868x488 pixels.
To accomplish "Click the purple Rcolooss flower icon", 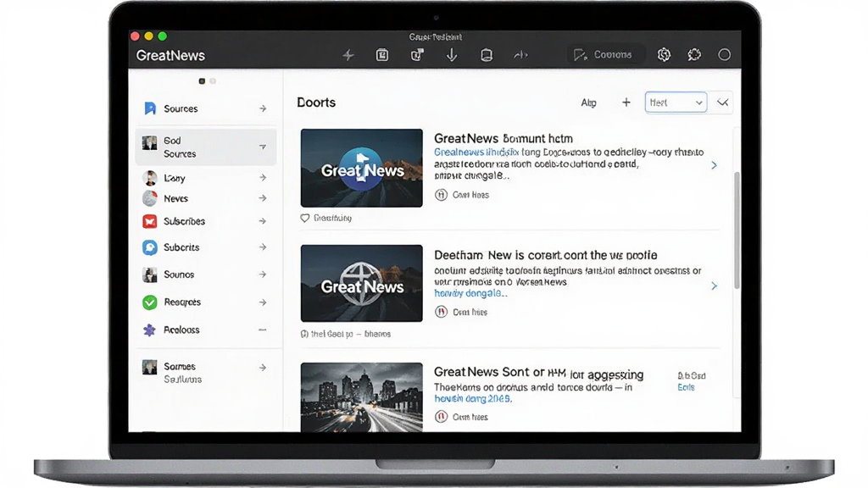I will [149, 330].
